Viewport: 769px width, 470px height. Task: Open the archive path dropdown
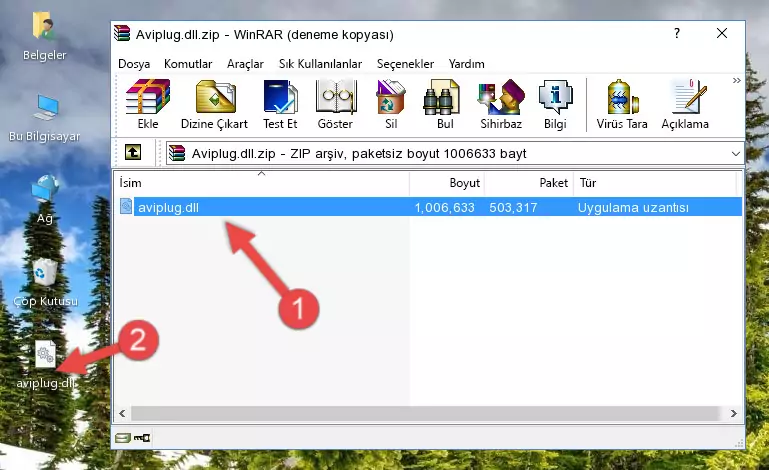point(736,154)
